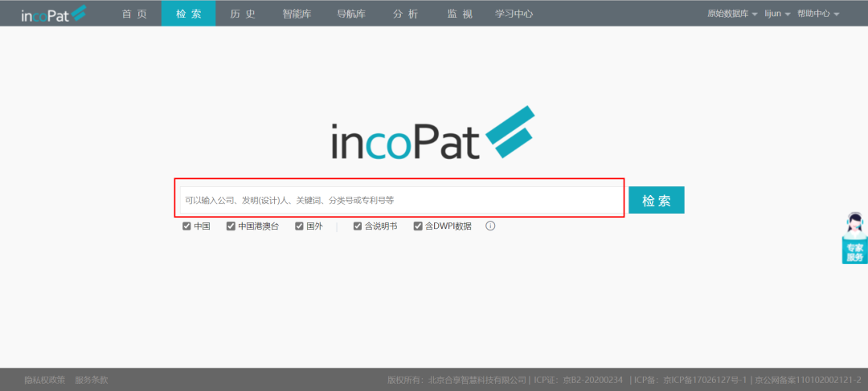Toggle the 国外 checkbox
Viewport: 868px width, 391px height.
click(x=299, y=226)
